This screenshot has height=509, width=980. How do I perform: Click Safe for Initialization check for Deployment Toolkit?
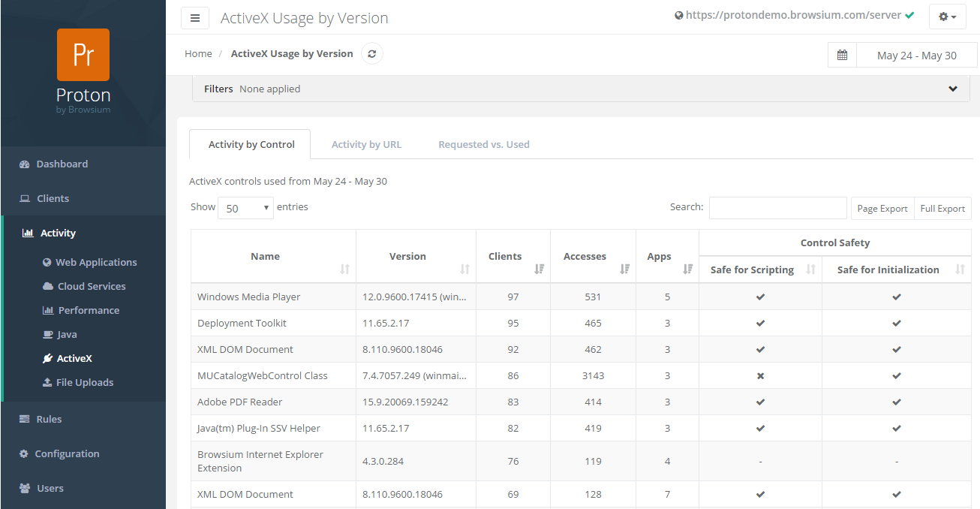pyautogui.click(x=897, y=323)
